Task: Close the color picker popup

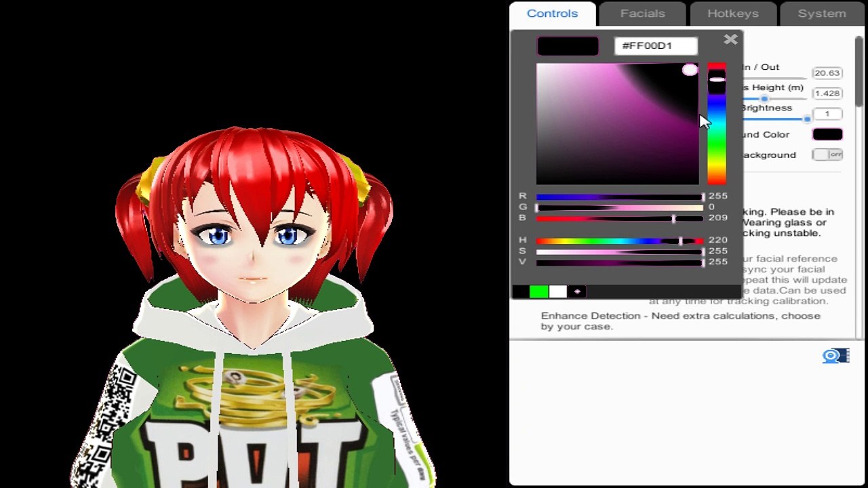Action: pos(730,40)
